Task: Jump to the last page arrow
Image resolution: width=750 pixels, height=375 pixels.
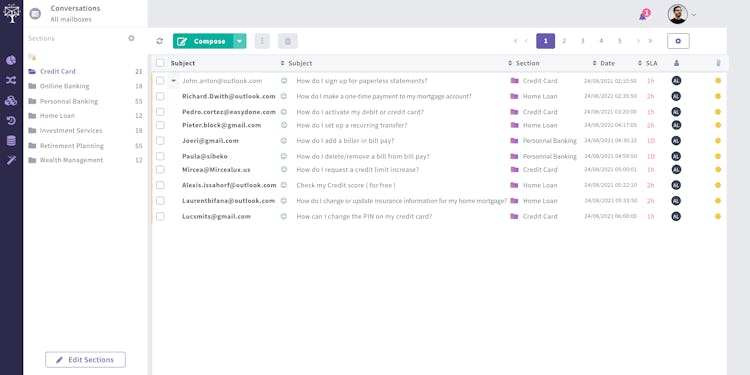Action: click(650, 41)
